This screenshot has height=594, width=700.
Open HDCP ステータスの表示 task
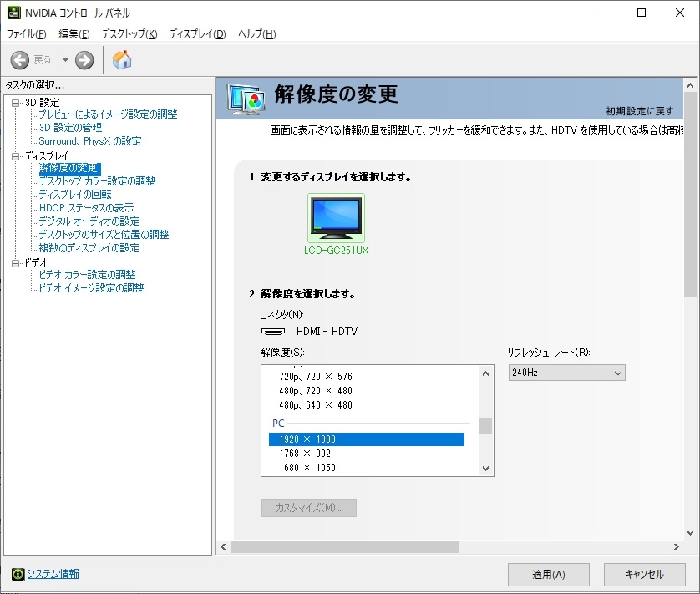pyautogui.click(x=87, y=208)
